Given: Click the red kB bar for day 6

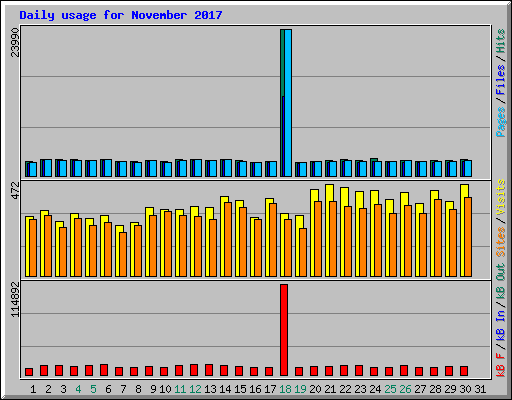Looking at the screenshot, I should pyautogui.click(x=104, y=370).
